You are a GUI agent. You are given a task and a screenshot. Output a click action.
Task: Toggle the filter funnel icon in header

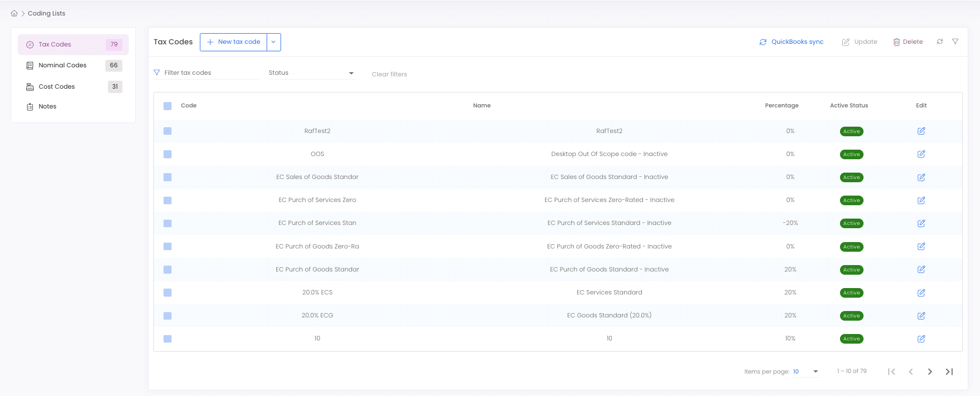955,42
